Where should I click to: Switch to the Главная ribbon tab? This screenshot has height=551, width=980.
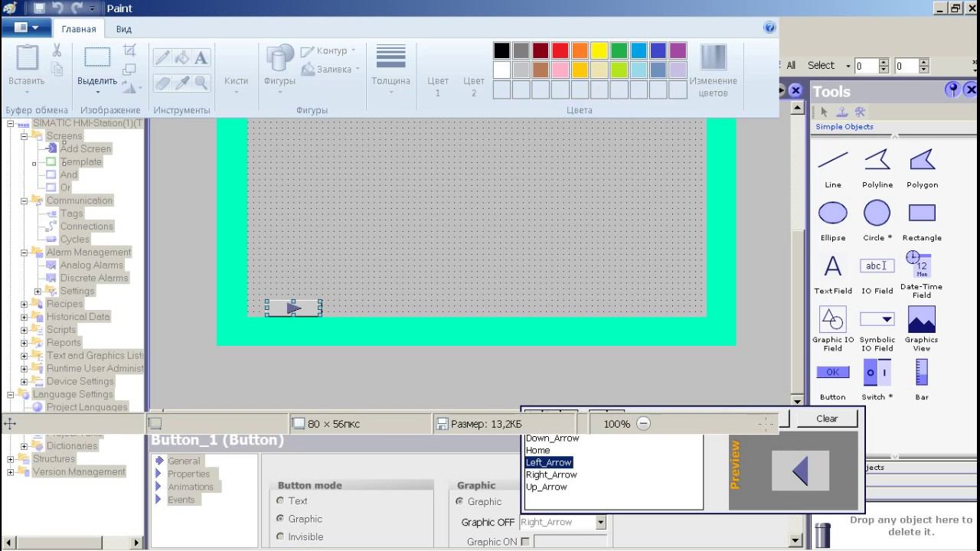click(x=79, y=29)
